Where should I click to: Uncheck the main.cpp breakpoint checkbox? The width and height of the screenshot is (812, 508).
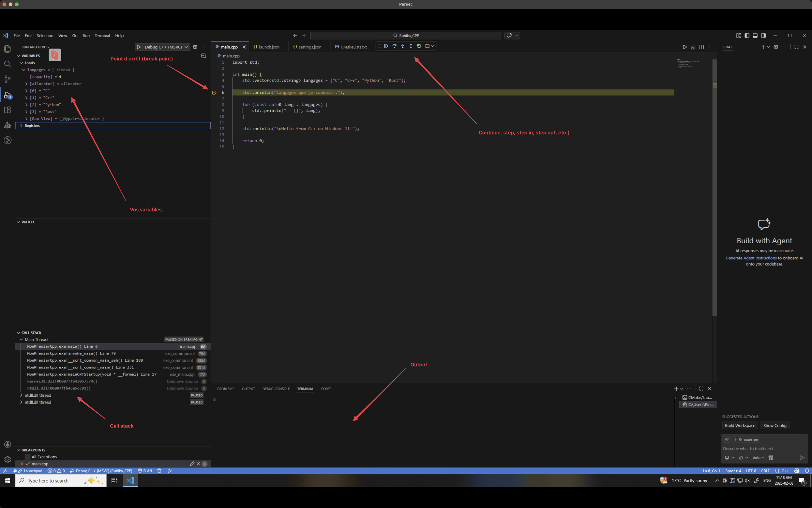point(28,464)
